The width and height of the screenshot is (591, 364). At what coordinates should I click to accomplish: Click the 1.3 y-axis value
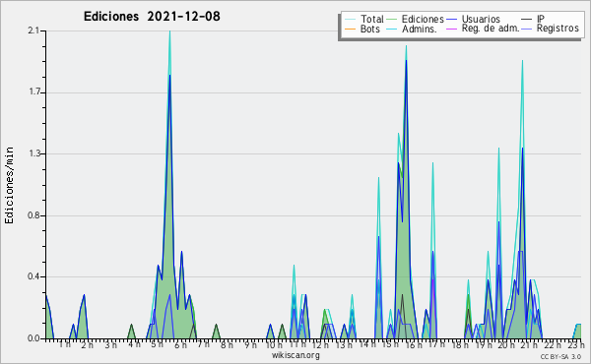pyautogui.click(x=34, y=153)
